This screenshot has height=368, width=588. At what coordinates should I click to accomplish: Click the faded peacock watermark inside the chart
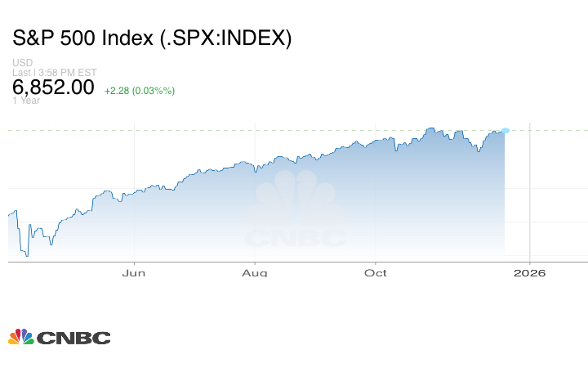pyautogui.click(x=296, y=200)
